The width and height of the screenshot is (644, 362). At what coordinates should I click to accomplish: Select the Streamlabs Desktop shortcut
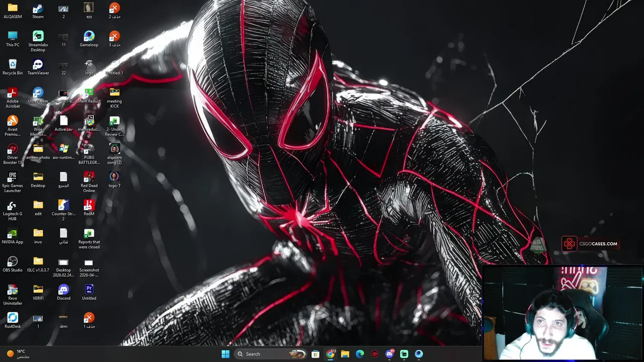click(x=38, y=41)
